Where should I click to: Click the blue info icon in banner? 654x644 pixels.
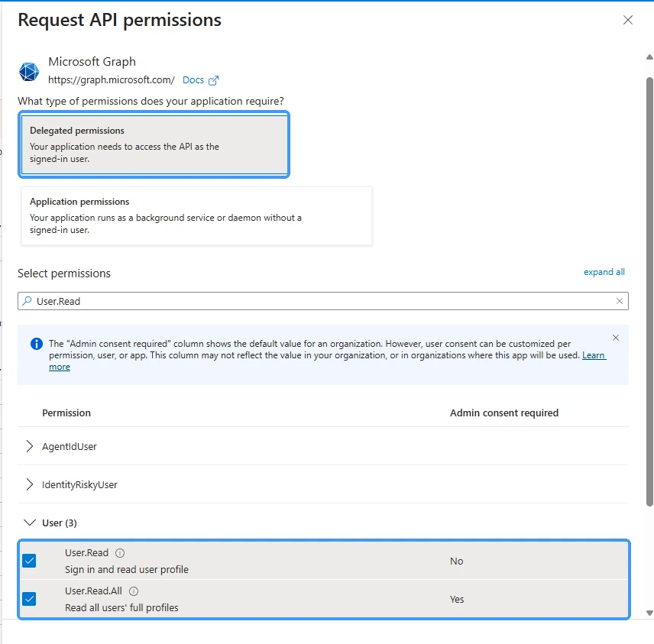tap(37, 344)
